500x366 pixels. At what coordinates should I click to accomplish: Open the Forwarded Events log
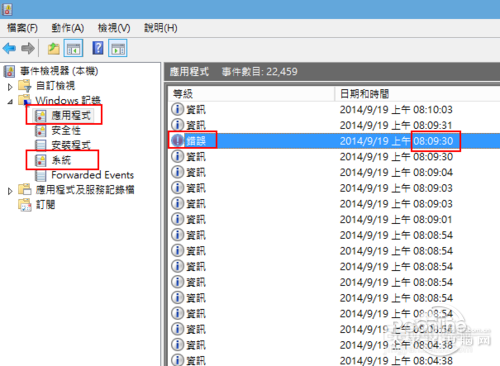pyautogui.click(x=93, y=175)
